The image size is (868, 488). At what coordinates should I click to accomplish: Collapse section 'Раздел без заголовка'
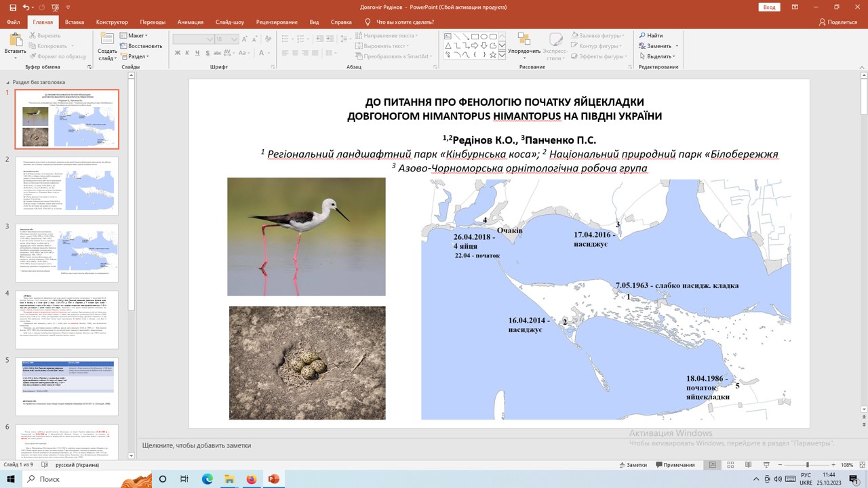tap(8, 82)
